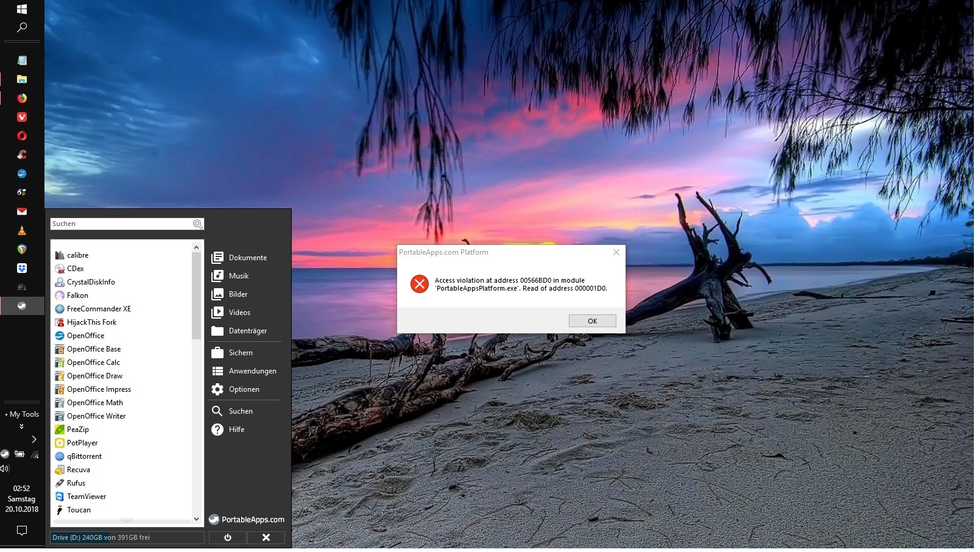Click into the Suchen search field
This screenshot has width=980, height=552.
(x=121, y=224)
